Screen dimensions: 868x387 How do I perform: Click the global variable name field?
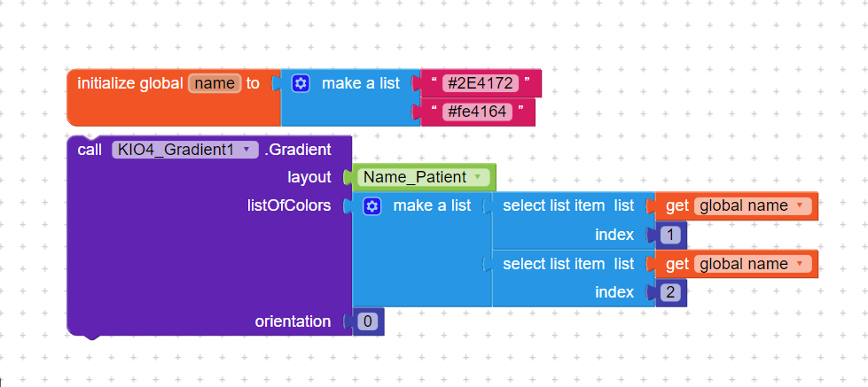coord(215,83)
